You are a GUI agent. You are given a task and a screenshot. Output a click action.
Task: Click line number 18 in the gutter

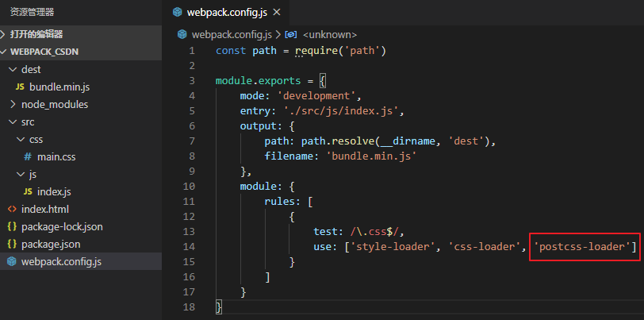[x=190, y=307]
